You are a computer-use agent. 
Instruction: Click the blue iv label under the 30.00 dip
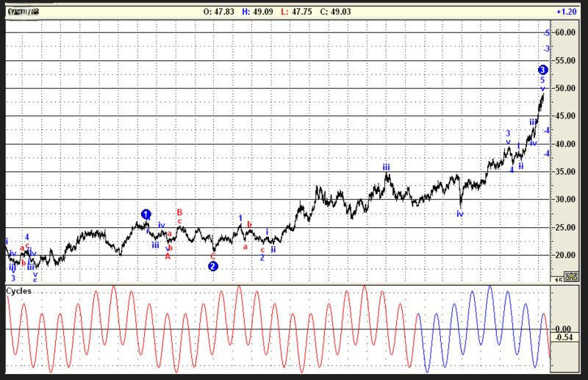[x=460, y=214]
